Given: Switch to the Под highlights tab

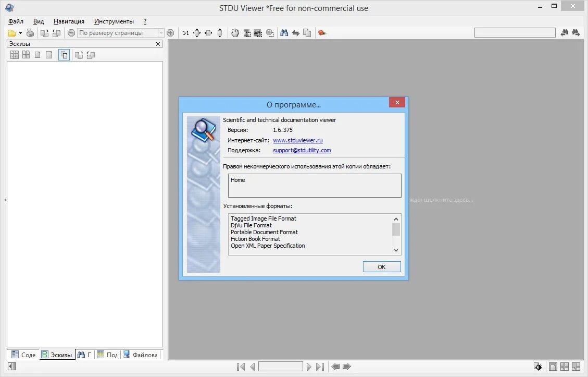Looking at the screenshot, I should [x=107, y=355].
